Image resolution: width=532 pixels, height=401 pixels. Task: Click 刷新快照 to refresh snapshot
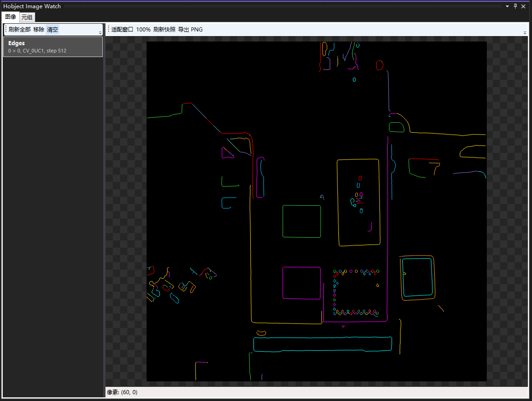click(164, 30)
